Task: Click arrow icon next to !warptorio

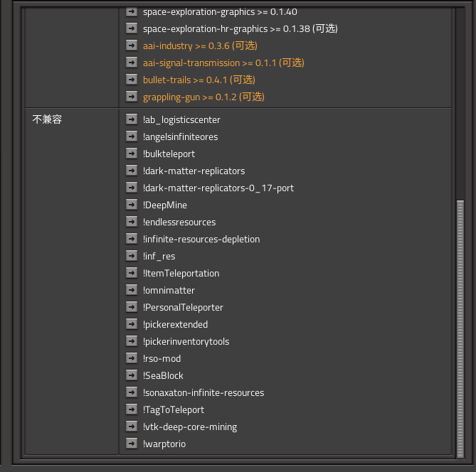Action: (x=131, y=444)
